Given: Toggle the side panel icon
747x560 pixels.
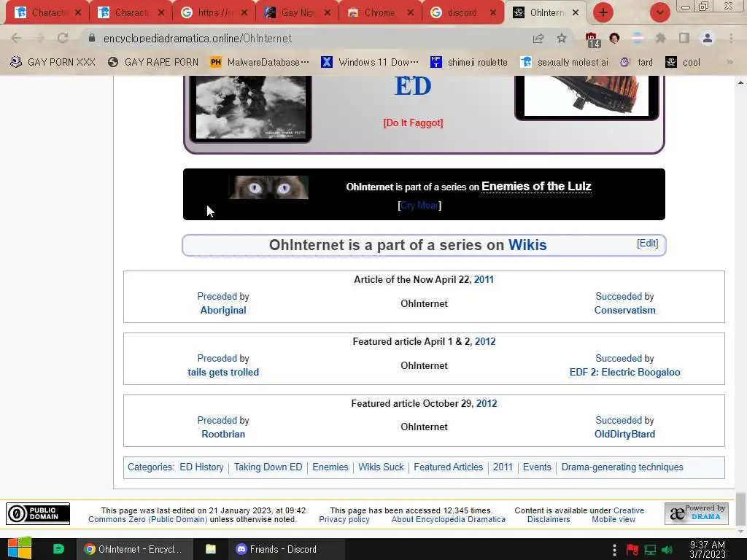Looking at the screenshot, I should 684,38.
